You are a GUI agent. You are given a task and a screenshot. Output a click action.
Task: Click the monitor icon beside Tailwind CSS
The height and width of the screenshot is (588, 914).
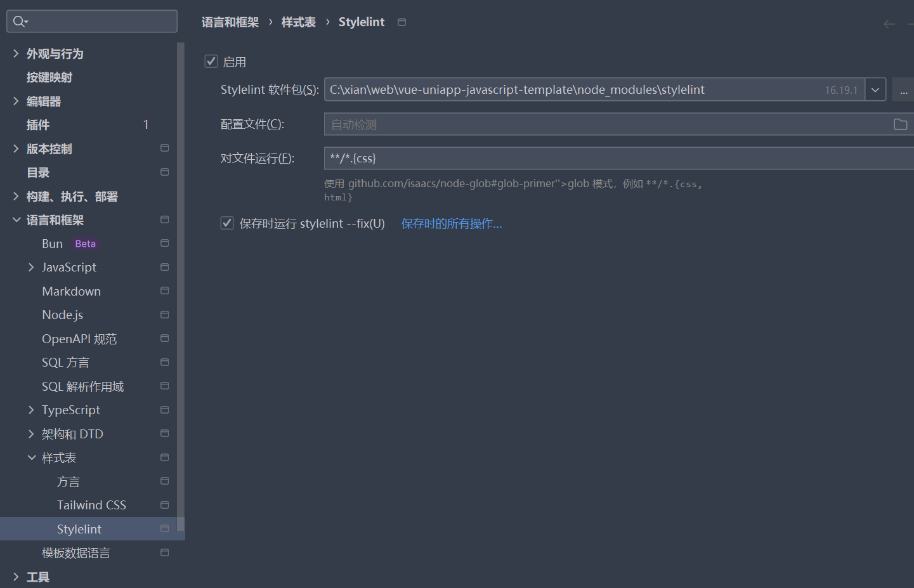click(x=164, y=504)
